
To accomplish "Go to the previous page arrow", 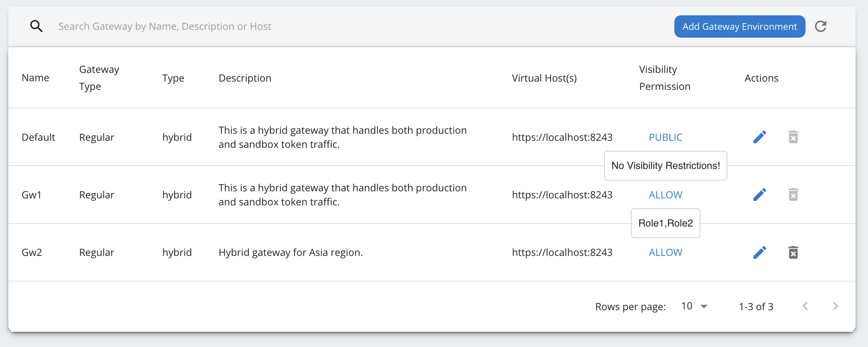I will coord(805,306).
